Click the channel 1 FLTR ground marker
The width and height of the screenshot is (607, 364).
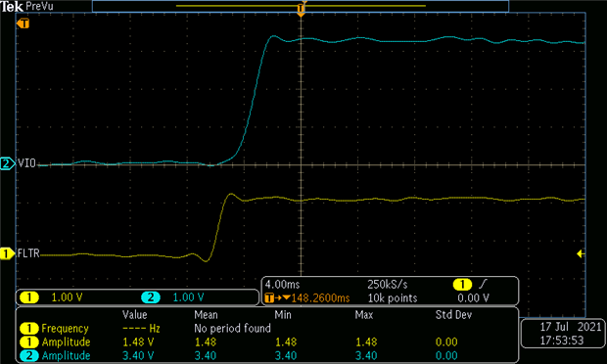7,253
